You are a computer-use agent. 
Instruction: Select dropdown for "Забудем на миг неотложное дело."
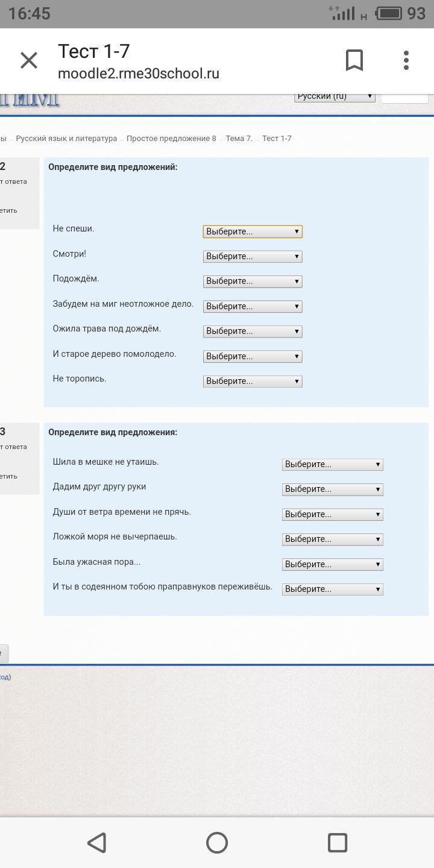(x=253, y=307)
